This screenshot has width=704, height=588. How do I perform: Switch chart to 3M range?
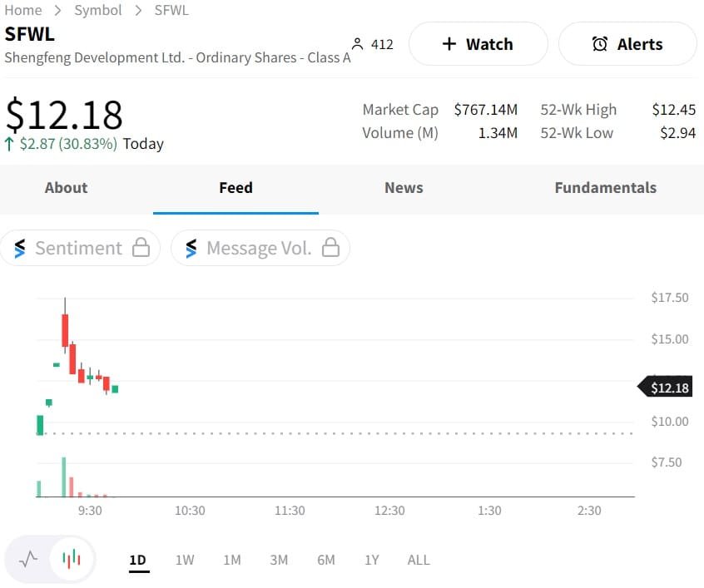click(x=279, y=560)
